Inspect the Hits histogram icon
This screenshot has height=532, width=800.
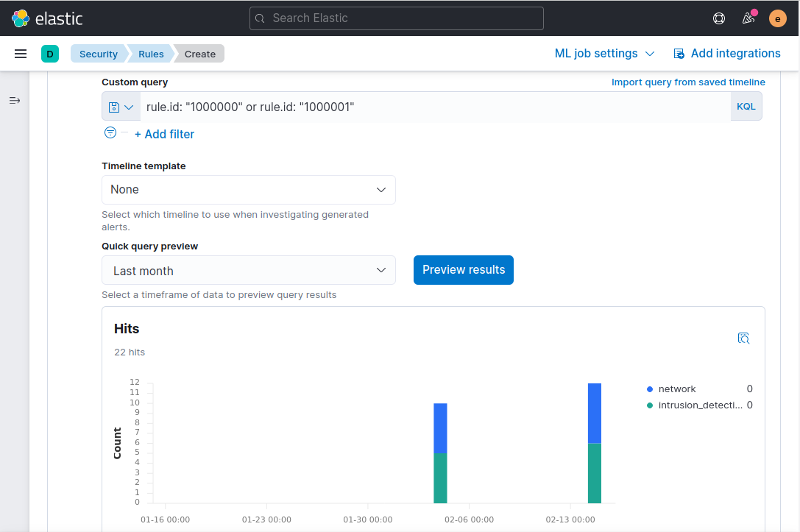tap(743, 338)
